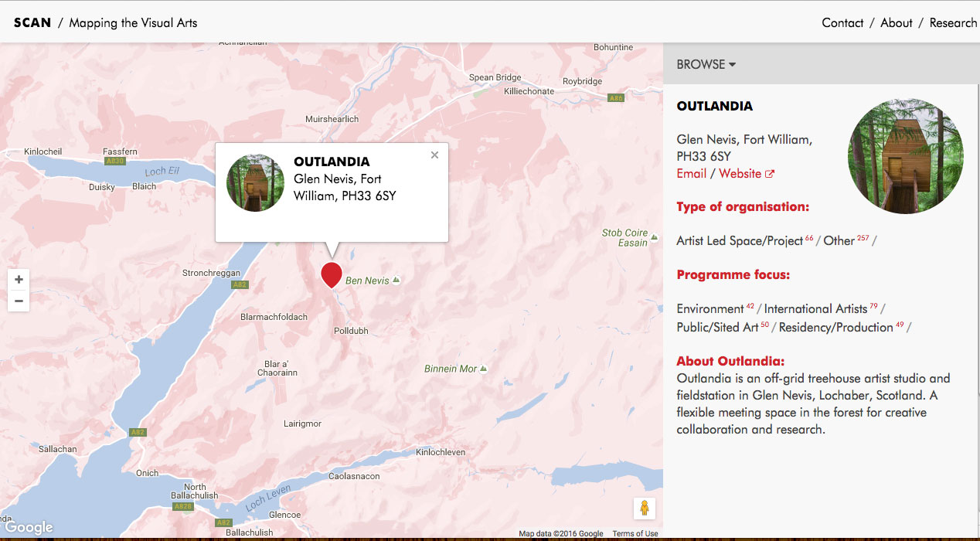Click the external link icon beside Website
This screenshot has width=980, height=541.
pyautogui.click(x=770, y=174)
